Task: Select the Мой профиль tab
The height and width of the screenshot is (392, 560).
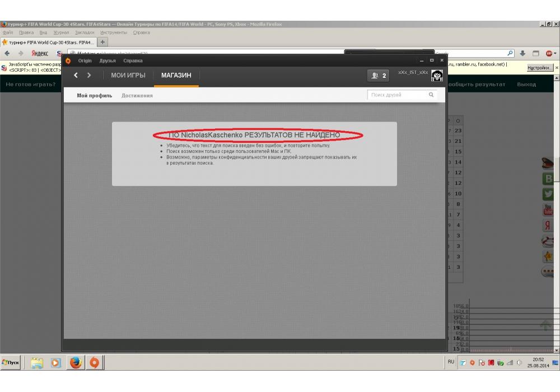Action: (x=95, y=96)
